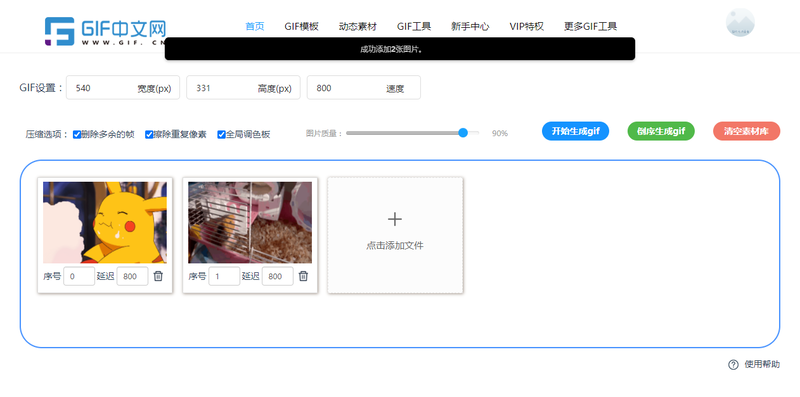Click the height field showing 331
800x397 pixels.
pos(243,88)
